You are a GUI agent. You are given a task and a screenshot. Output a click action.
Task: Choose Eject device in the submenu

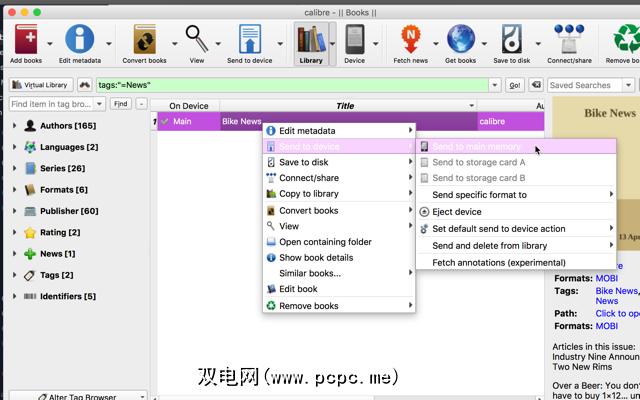coord(516,212)
